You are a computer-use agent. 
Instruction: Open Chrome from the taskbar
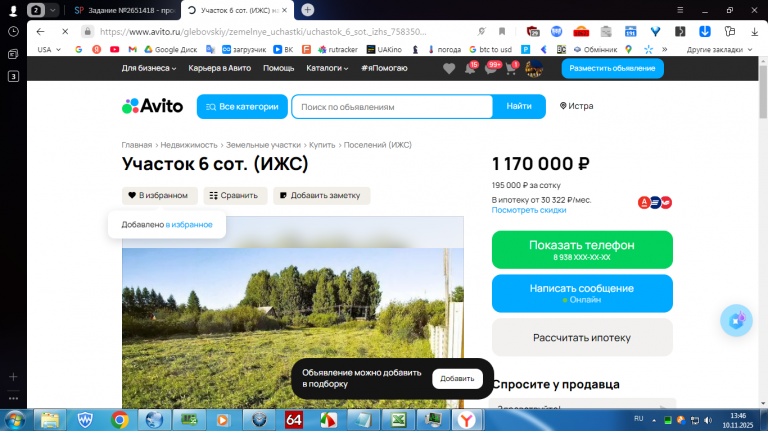click(x=120, y=420)
